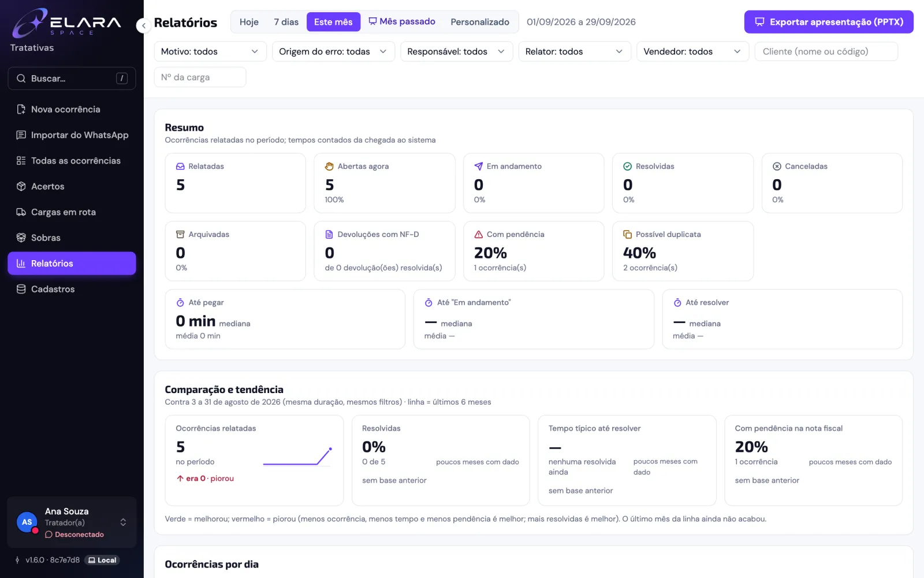Click the Devoluções com NF-D document icon

coord(329,235)
